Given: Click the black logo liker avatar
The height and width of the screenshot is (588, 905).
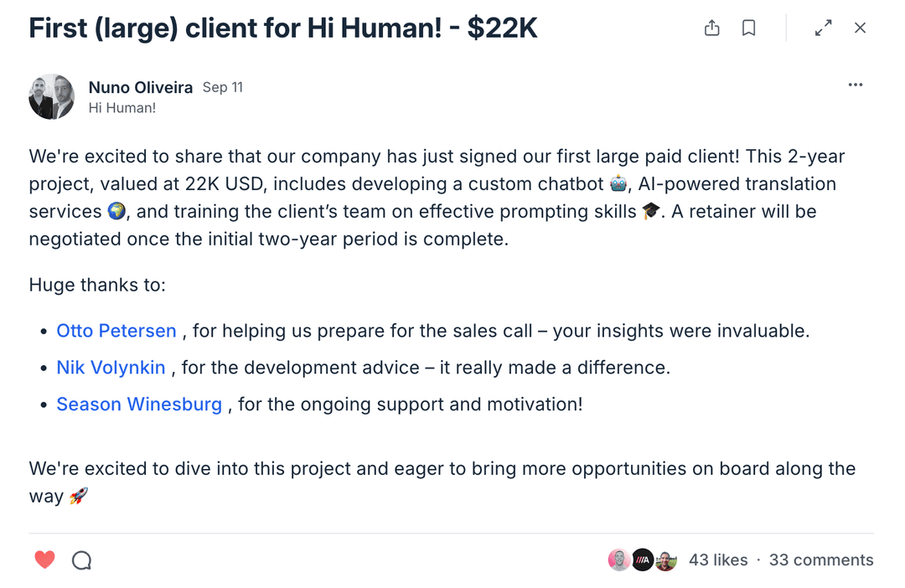Looking at the screenshot, I should click(x=643, y=560).
